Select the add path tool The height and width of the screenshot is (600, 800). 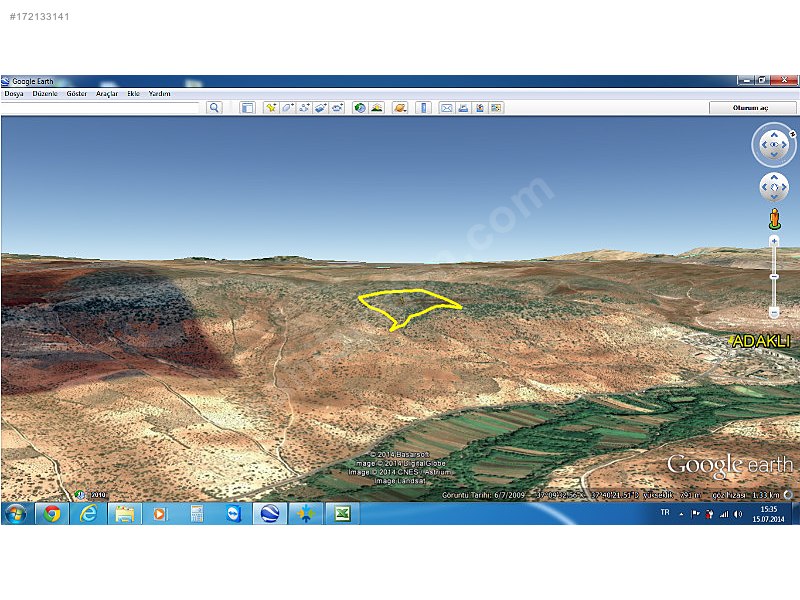click(x=304, y=108)
